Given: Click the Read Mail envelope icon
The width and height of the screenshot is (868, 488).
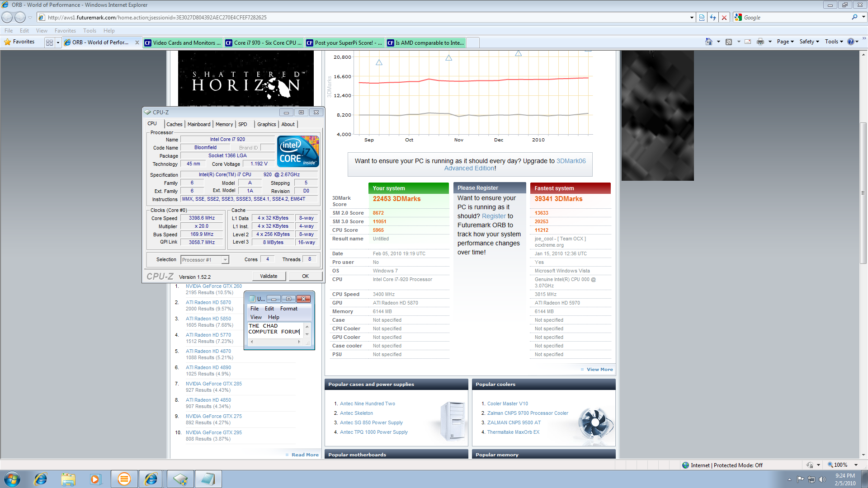Looking at the screenshot, I should click(748, 42).
